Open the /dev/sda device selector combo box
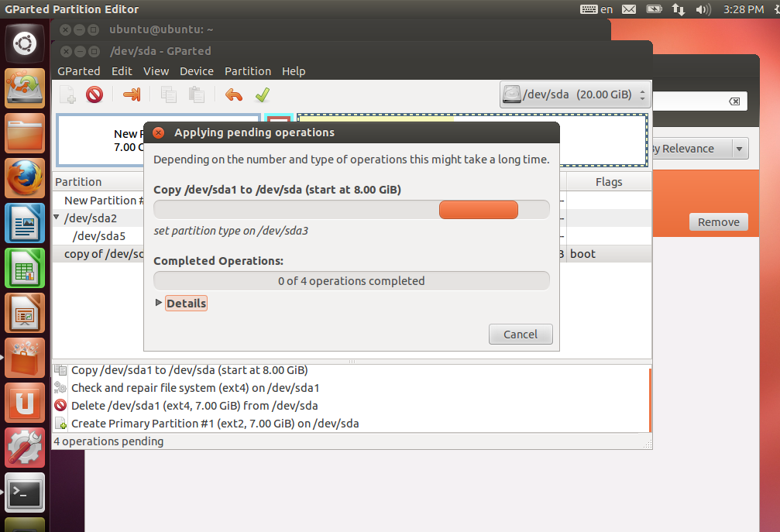The image size is (780, 532). tap(576, 94)
